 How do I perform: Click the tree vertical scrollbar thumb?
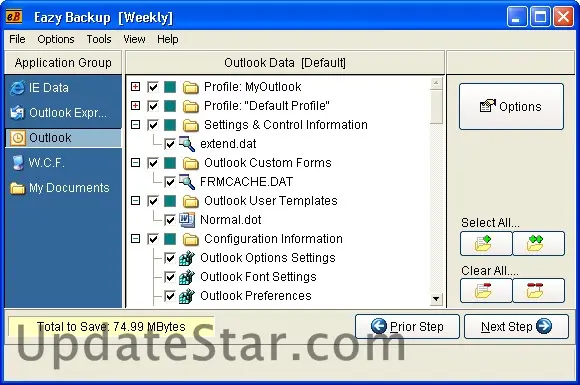[x=436, y=107]
